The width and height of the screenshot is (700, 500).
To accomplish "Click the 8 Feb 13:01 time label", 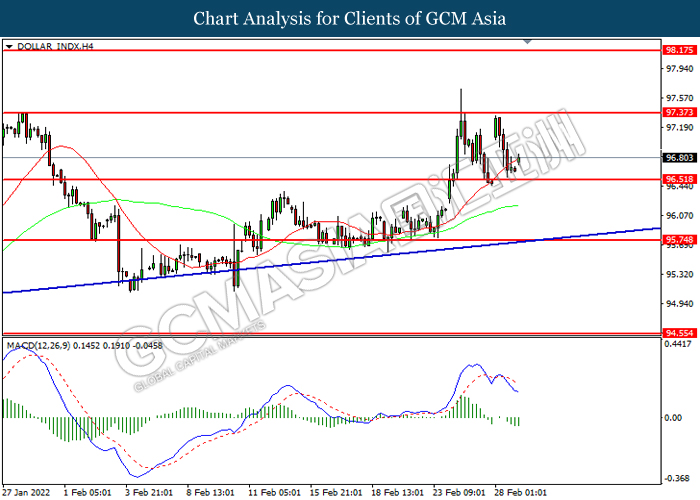I will coord(210,492).
